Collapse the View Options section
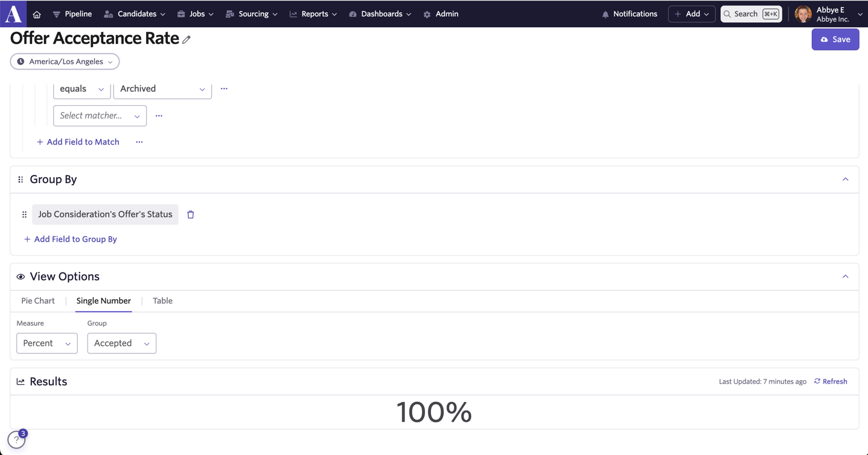The height and width of the screenshot is (455, 868). pos(845,277)
